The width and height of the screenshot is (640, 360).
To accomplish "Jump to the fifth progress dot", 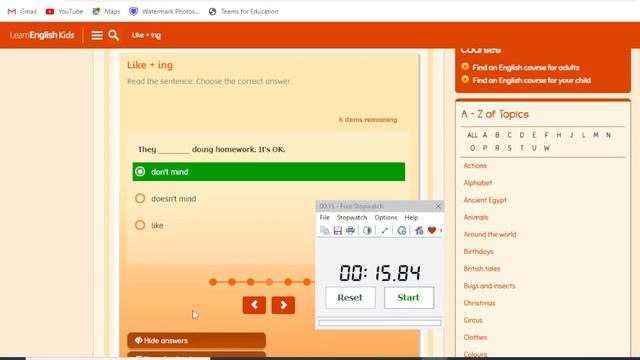I will pos(288,282).
